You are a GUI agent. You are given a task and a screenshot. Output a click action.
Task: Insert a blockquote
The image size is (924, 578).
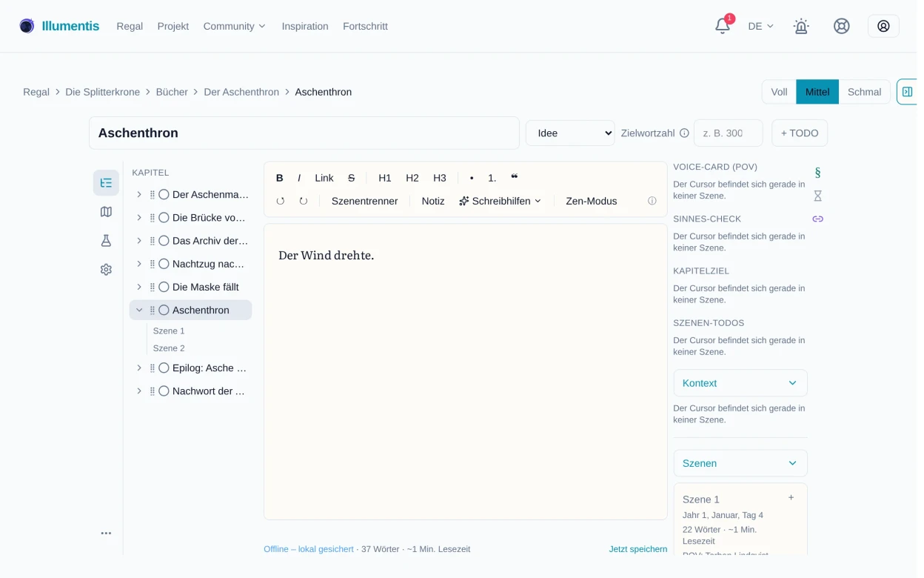coord(515,178)
